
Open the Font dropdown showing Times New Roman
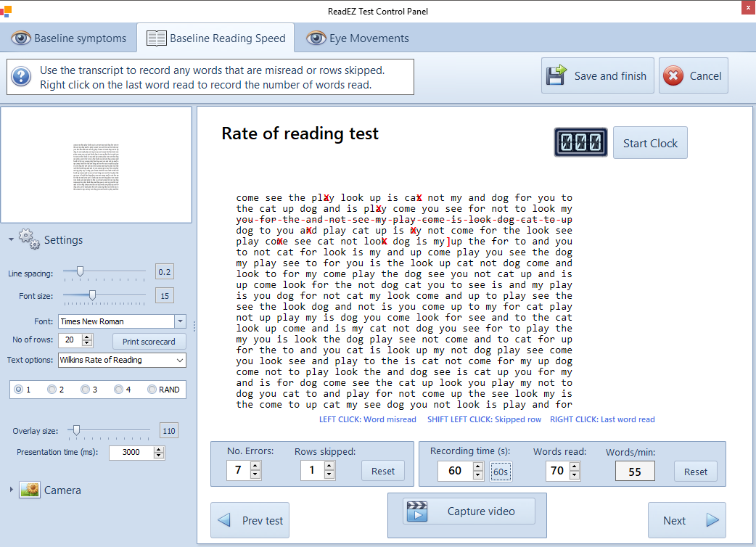click(180, 321)
